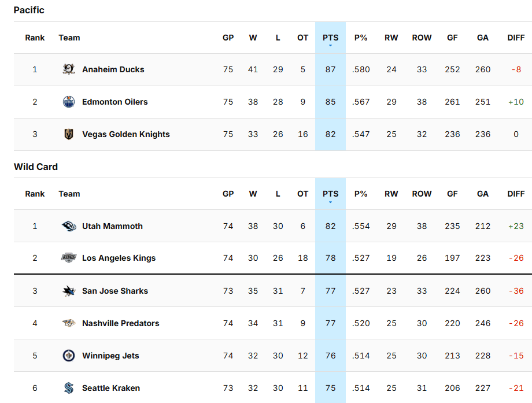
Task: Click the Vegas Golden Knights logo
Action: coord(69,134)
